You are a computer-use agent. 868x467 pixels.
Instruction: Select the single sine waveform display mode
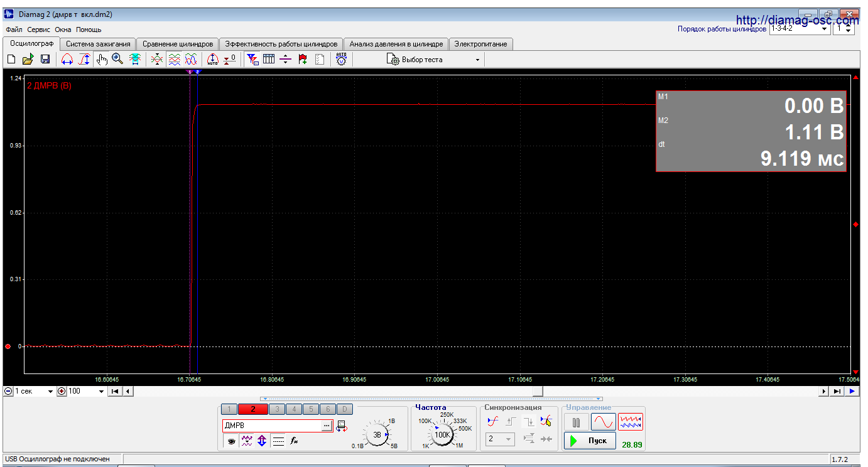(603, 422)
